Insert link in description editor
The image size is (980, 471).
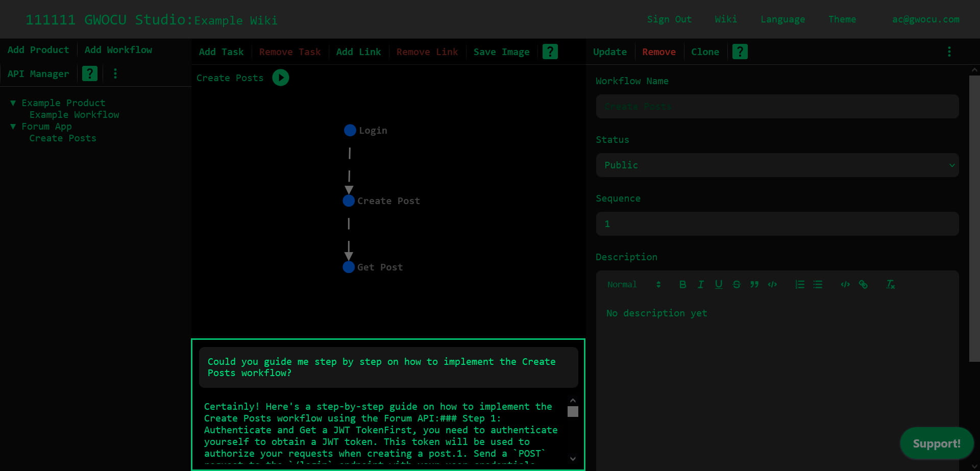click(863, 284)
